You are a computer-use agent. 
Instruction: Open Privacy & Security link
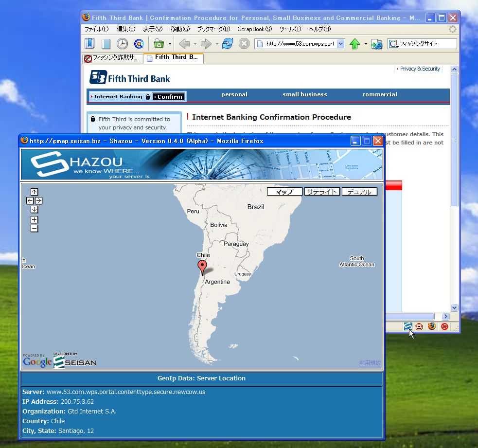coord(420,69)
